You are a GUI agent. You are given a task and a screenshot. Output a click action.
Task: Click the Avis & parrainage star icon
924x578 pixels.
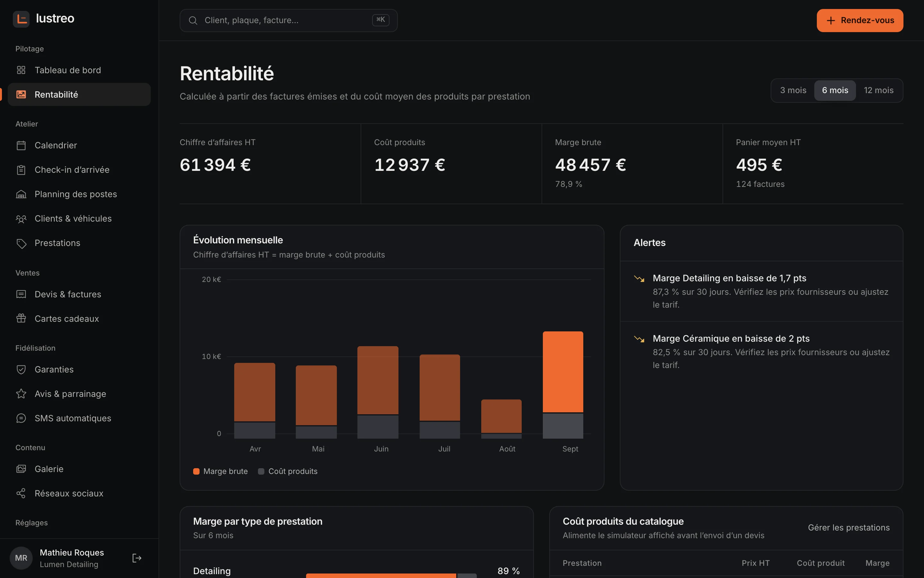tap(21, 394)
